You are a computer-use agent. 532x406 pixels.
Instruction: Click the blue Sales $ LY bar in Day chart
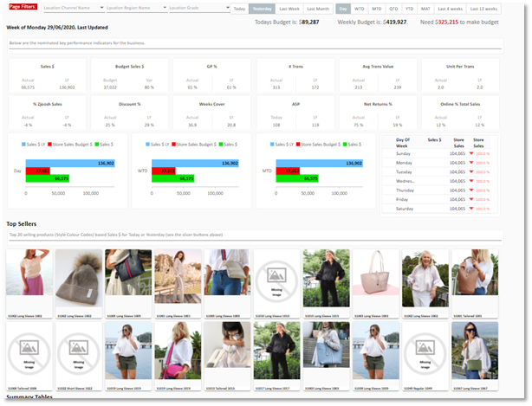click(x=76, y=163)
